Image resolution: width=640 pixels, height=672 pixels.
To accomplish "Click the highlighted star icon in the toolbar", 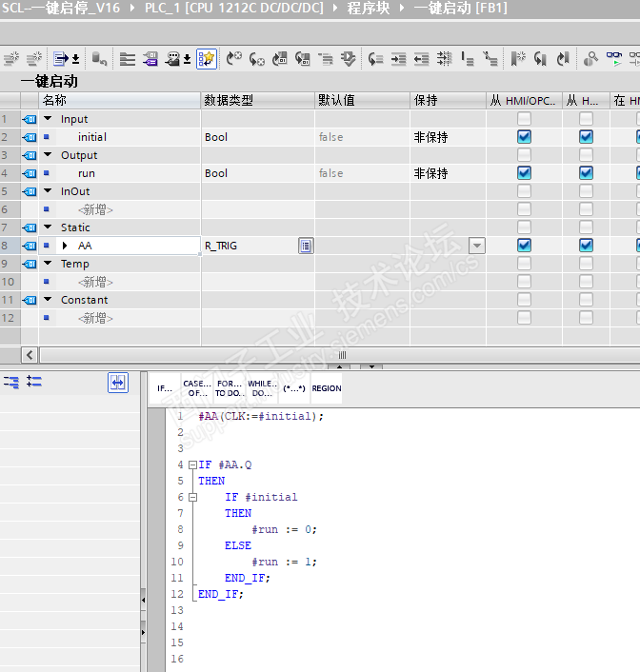I will (207, 59).
